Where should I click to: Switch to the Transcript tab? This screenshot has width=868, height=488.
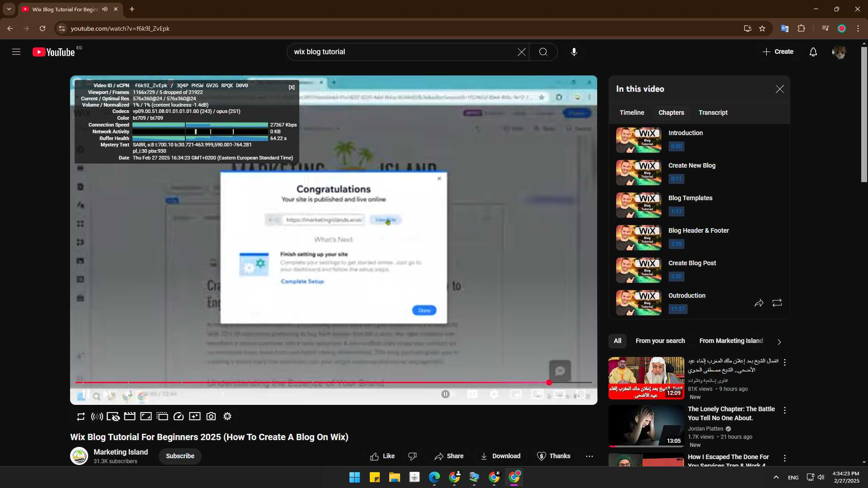[713, 113]
